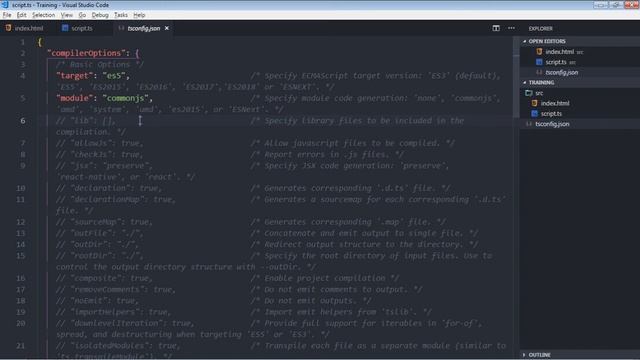Click the TypeScript file icon on script.ts tab
The width and height of the screenshot is (640, 360).
pos(65,28)
